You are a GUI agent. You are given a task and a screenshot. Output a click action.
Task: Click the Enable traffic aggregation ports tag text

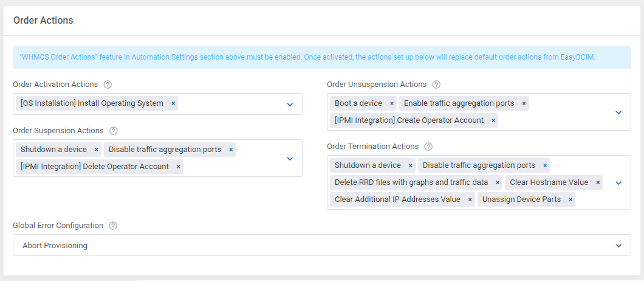459,103
